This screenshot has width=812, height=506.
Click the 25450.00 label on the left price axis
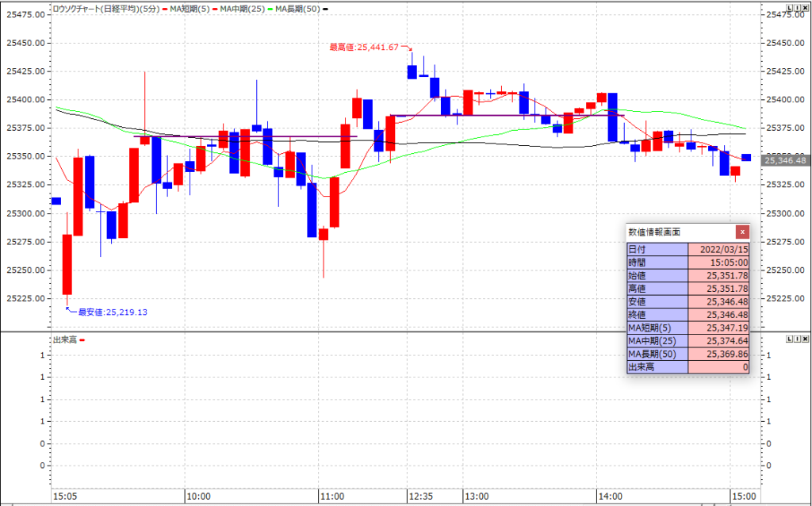(25, 43)
